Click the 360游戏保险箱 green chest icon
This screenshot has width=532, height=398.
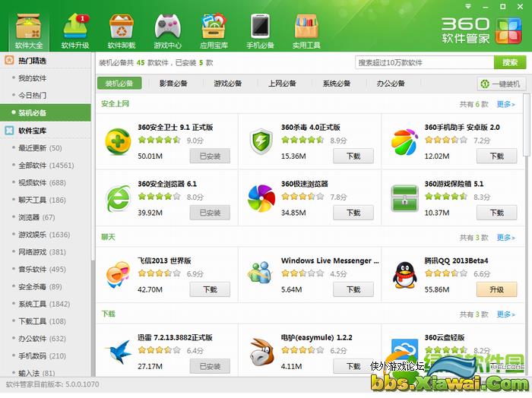tap(404, 198)
